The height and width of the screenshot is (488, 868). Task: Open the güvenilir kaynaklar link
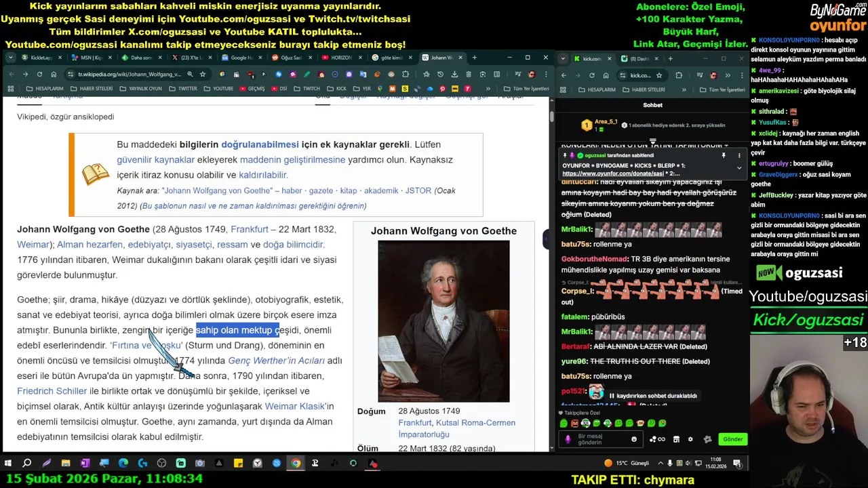[x=156, y=160]
